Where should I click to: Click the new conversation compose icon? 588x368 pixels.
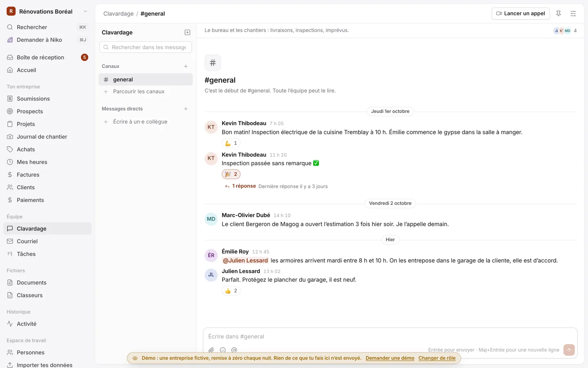coord(187,32)
